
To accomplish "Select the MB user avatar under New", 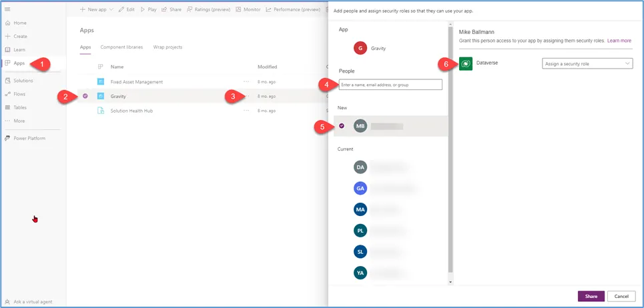I will coord(360,126).
